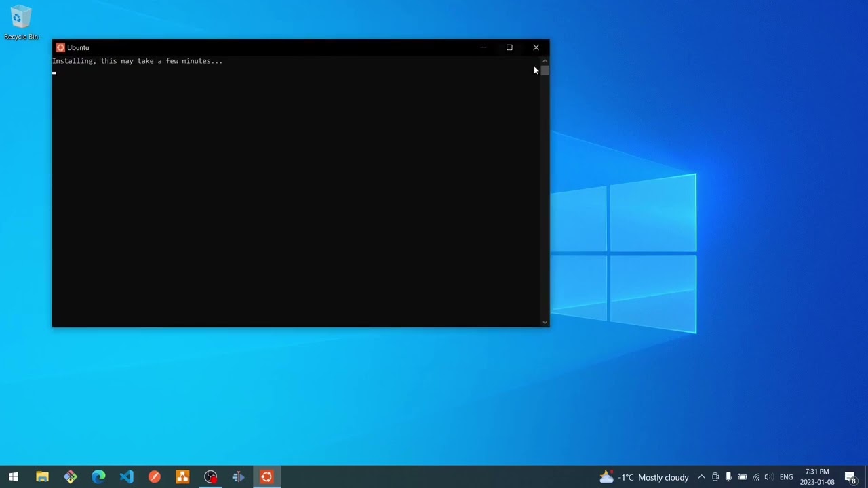Launch Git app icon in taskbar
The width and height of the screenshot is (868, 488).
click(71, 477)
